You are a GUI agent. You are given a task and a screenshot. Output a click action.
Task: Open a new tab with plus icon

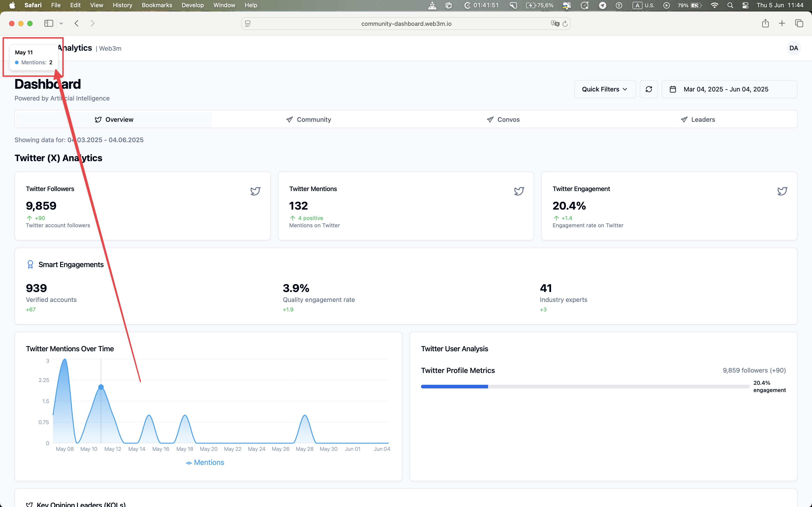coord(782,24)
